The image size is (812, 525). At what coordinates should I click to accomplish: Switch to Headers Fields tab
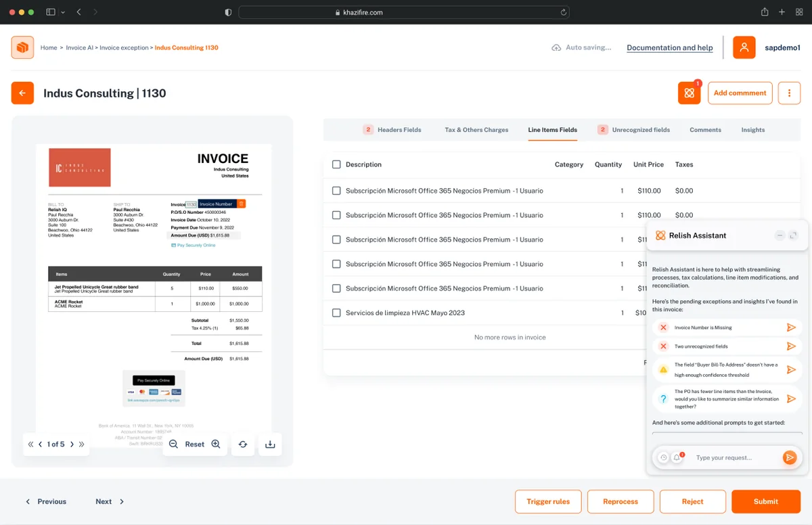tap(392, 130)
